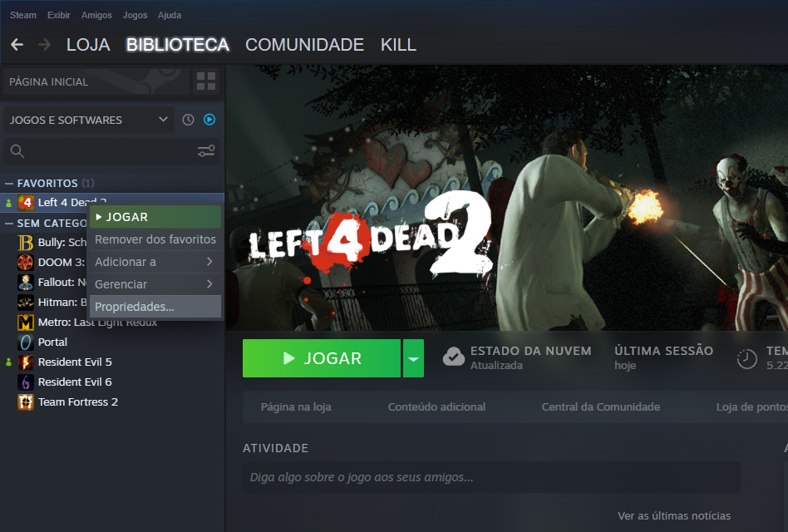Screen dimensions: 788x532
Task: Open the dropdown arrow beside JOGAR
Action: (413, 358)
